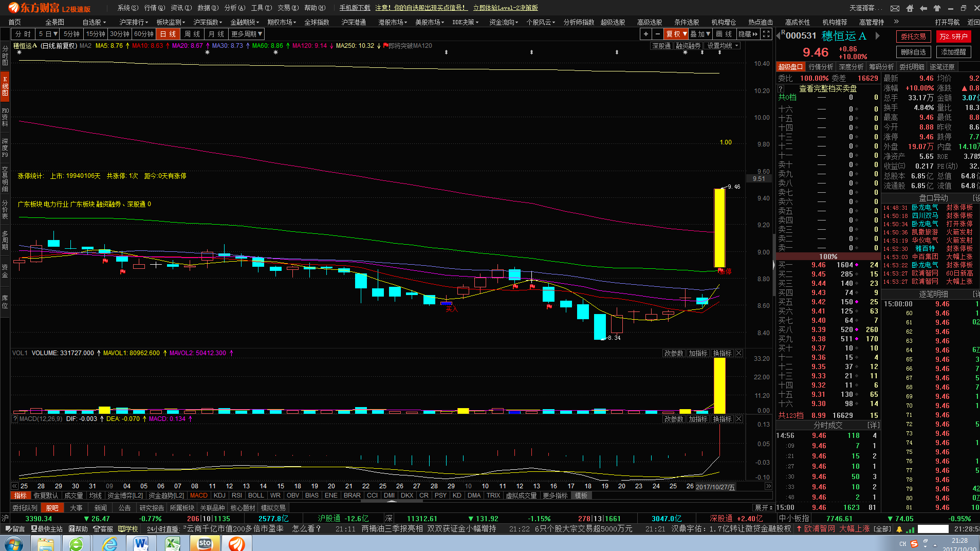Open the mail envelope icon in title bar

coord(895,8)
